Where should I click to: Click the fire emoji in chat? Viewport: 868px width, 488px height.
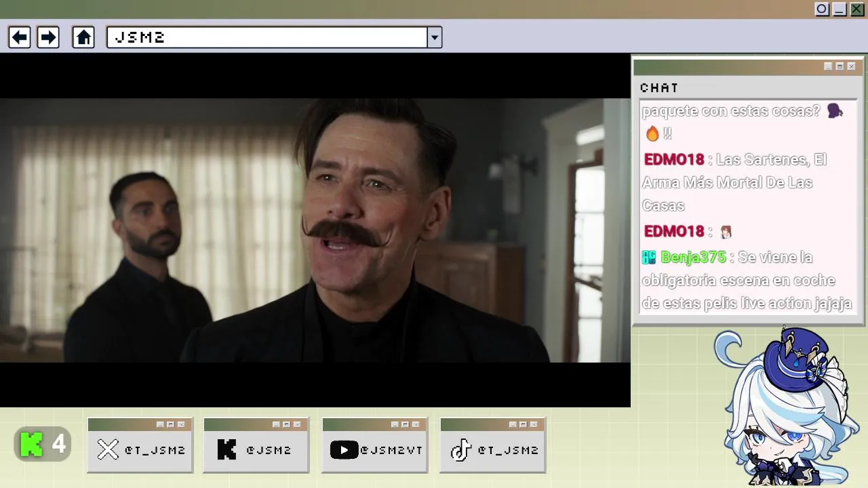[652, 134]
